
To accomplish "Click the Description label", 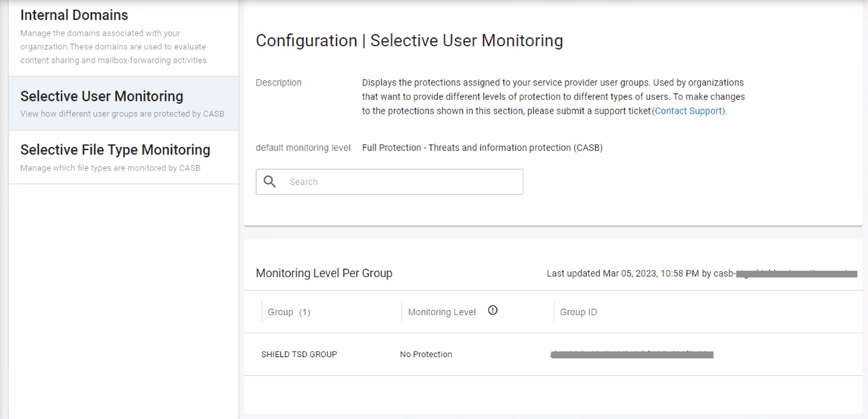I will (x=278, y=83).
